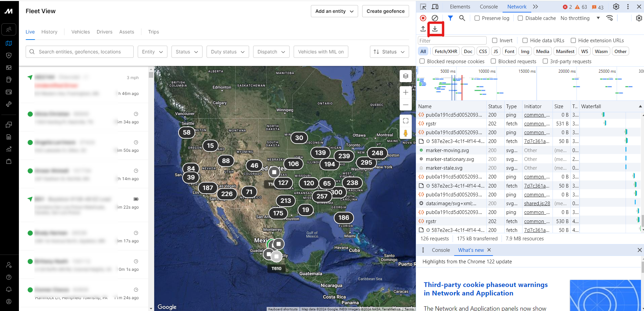Enable the Preserve log checkbox
644x311 pixels.
pos(477,18)
